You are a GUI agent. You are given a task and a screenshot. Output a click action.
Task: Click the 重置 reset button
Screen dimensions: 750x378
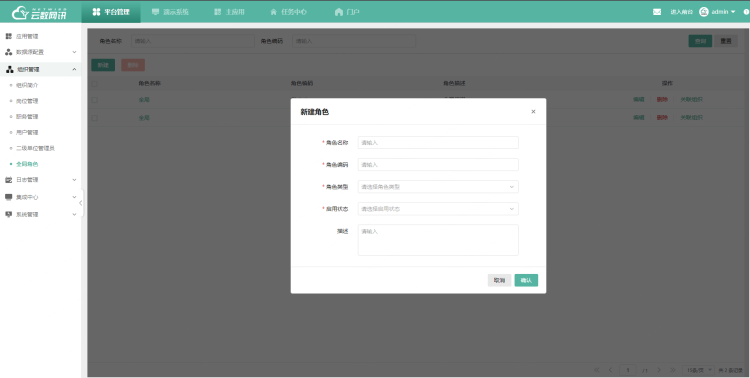tap(726, 41)
